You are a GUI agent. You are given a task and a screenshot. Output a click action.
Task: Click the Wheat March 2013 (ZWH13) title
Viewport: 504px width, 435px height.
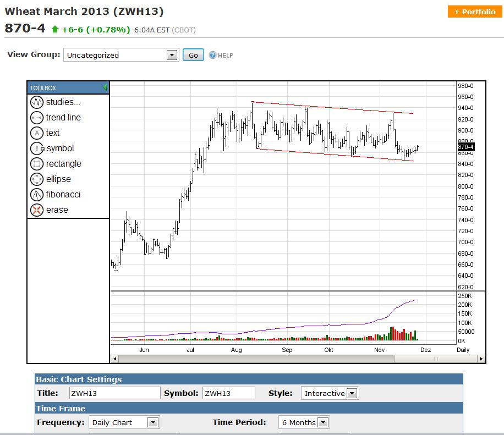tap(84, 11)
